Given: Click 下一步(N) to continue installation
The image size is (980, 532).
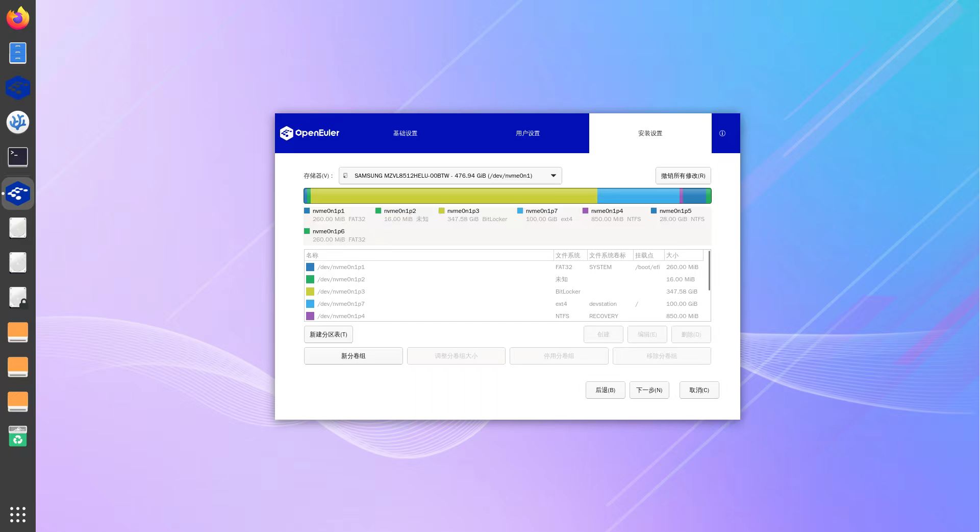Looking at the screenshot, I should (649, 390).
